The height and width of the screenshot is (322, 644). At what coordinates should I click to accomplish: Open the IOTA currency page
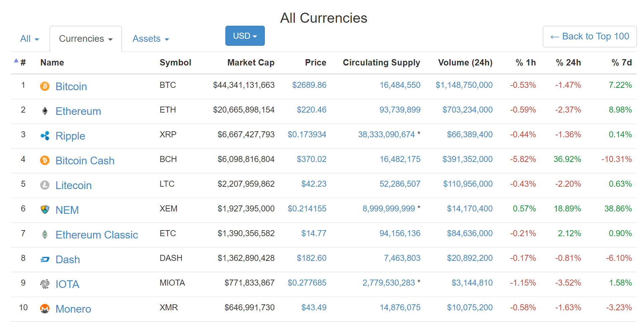tap(67, 284)
